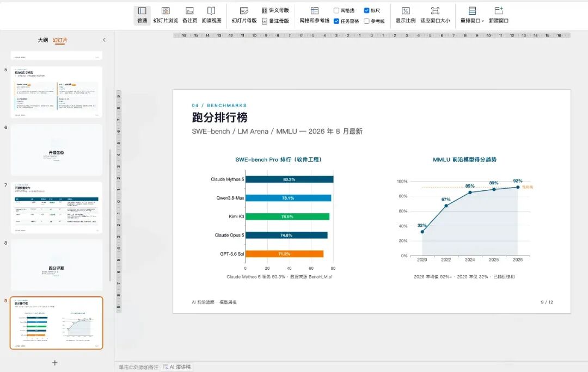This screenshot has height=372, width=588.
Task: Click footer text AI 前沿追踪 · 模型周报
Action: click(x=214, y=302)
